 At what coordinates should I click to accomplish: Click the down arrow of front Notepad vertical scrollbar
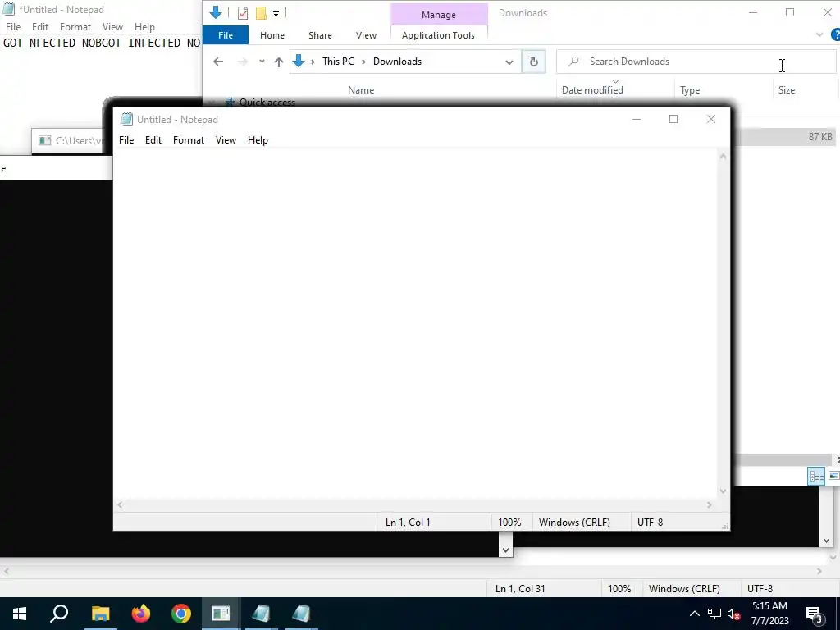pos(724,491)
